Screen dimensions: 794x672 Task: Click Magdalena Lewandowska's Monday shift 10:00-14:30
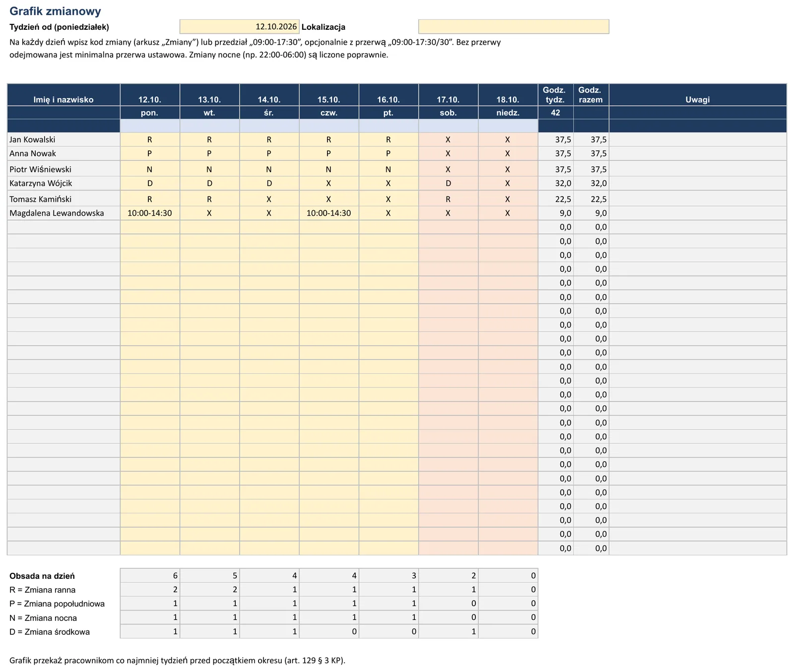tap(150, 213)
